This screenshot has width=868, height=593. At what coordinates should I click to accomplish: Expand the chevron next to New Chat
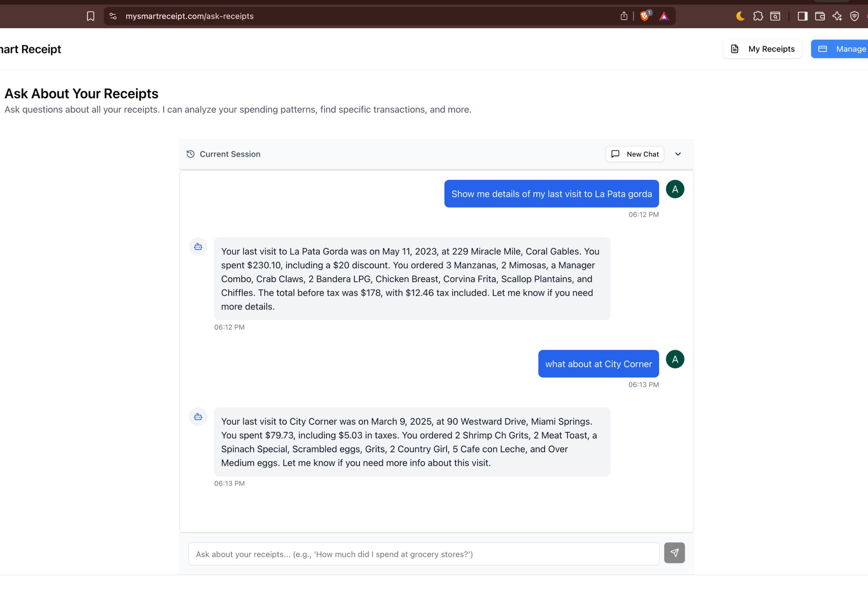[x=678, y=154]
